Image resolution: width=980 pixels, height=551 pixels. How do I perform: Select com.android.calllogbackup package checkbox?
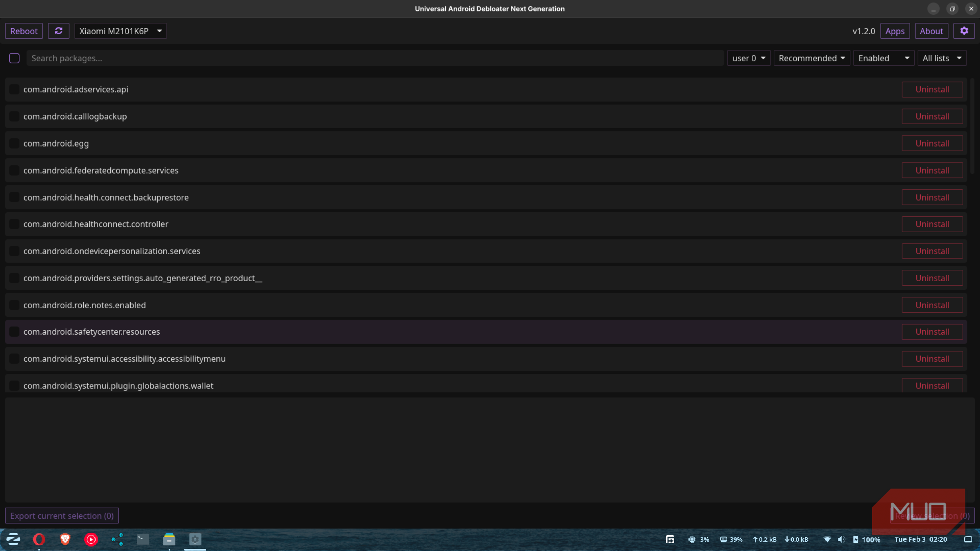click(14, 116)
